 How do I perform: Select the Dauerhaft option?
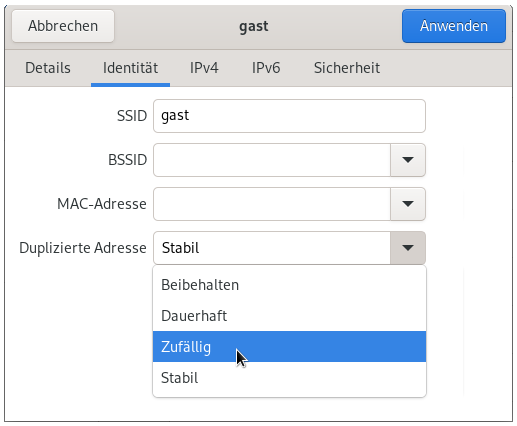[x=289, y=316]
